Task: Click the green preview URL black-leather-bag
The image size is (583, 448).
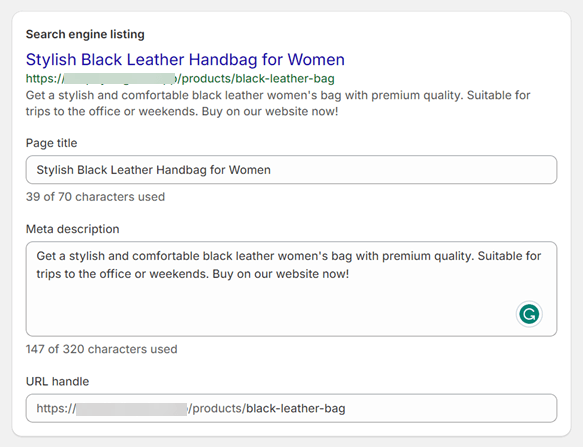Action: (x=180, y=78)
